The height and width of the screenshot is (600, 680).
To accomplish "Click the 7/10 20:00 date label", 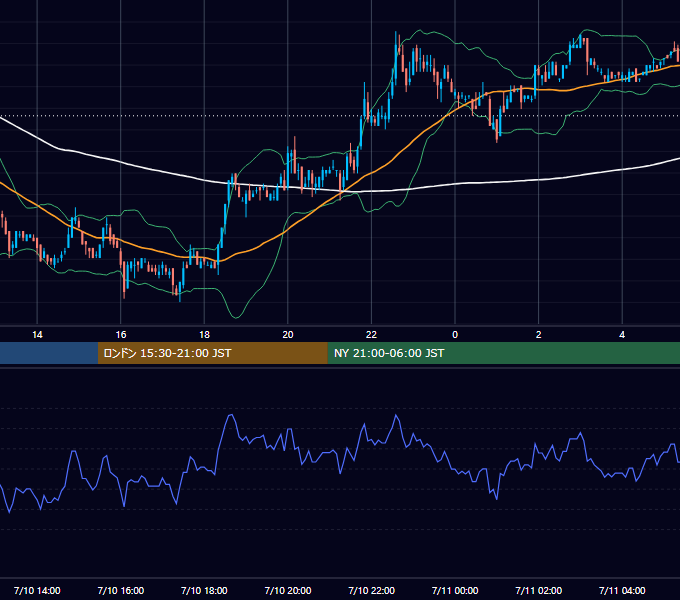I will click(288, 590).
